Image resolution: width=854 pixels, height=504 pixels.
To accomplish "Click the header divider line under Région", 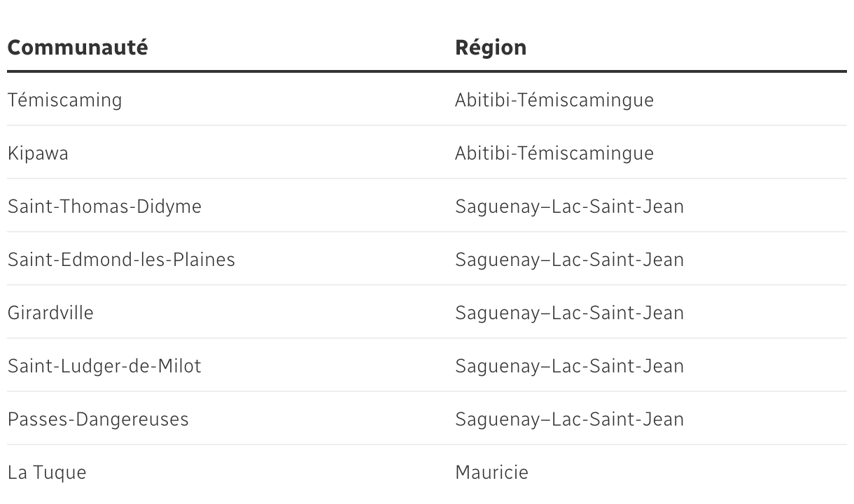I will (630, 71).
